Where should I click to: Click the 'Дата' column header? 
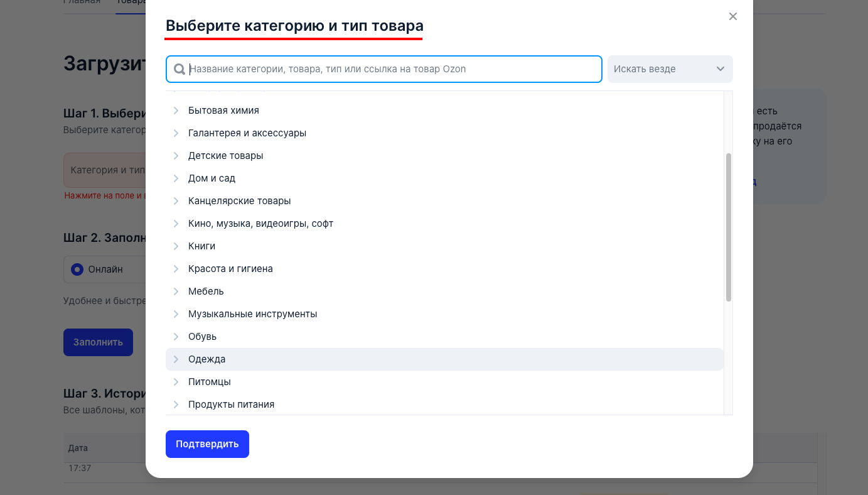(78, 449)
